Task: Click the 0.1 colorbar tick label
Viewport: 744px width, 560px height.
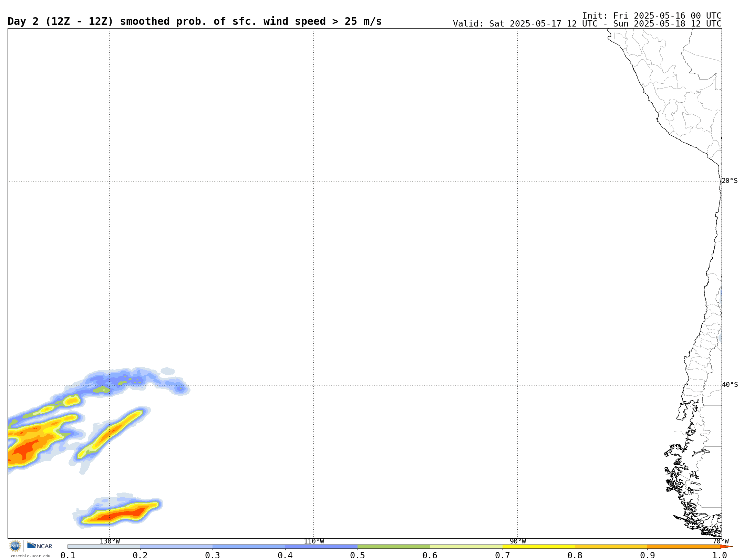Action: tap(68, 556)
